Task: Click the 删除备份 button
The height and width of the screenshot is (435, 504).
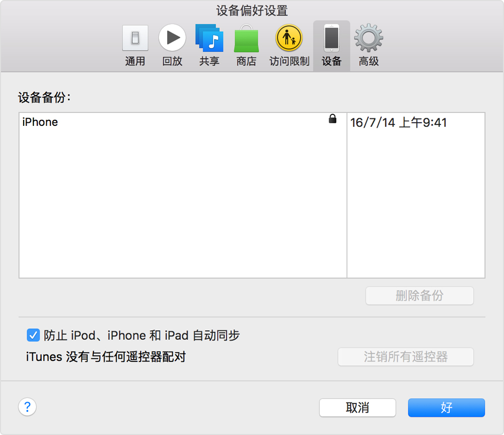Action: click(419, 296)
